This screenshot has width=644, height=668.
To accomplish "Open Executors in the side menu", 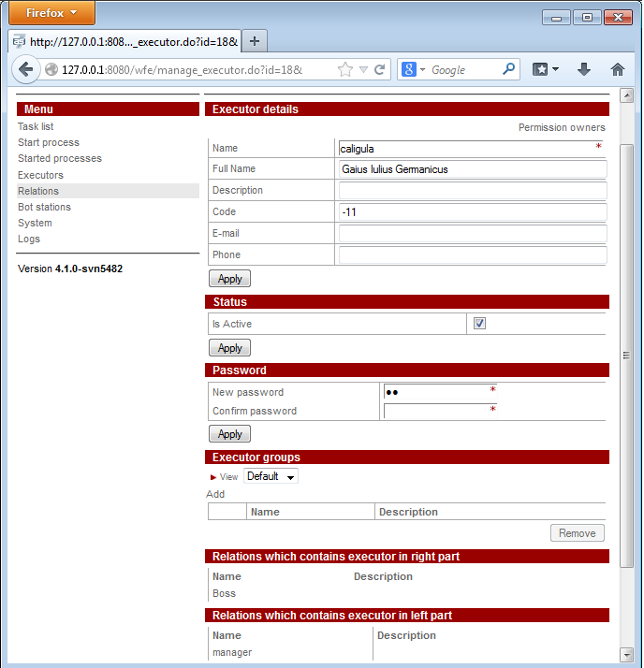I will pyautogui.click(x=40, y=175).
